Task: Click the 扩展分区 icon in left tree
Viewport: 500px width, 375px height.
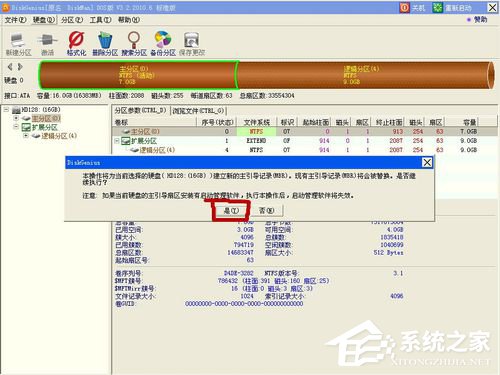Action: pyautogui.click(x=26, y=127)
